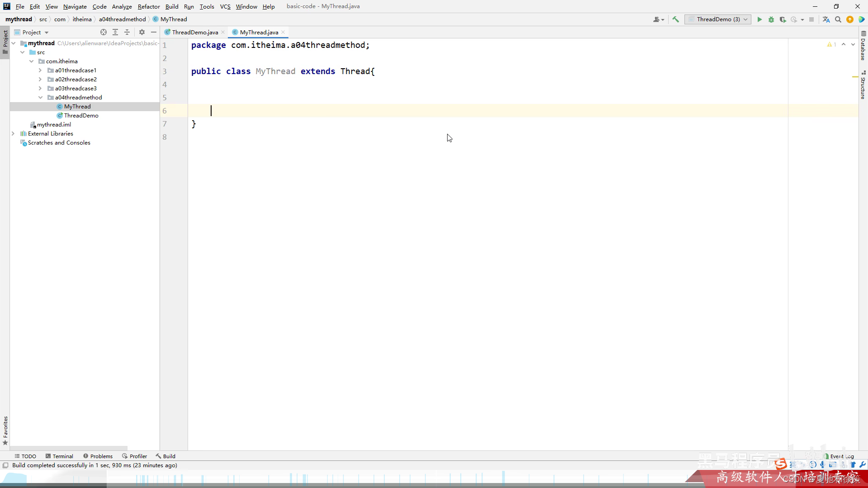Open Project panel gear options
This screenshot has width=868, height=488.
[142, 32]
